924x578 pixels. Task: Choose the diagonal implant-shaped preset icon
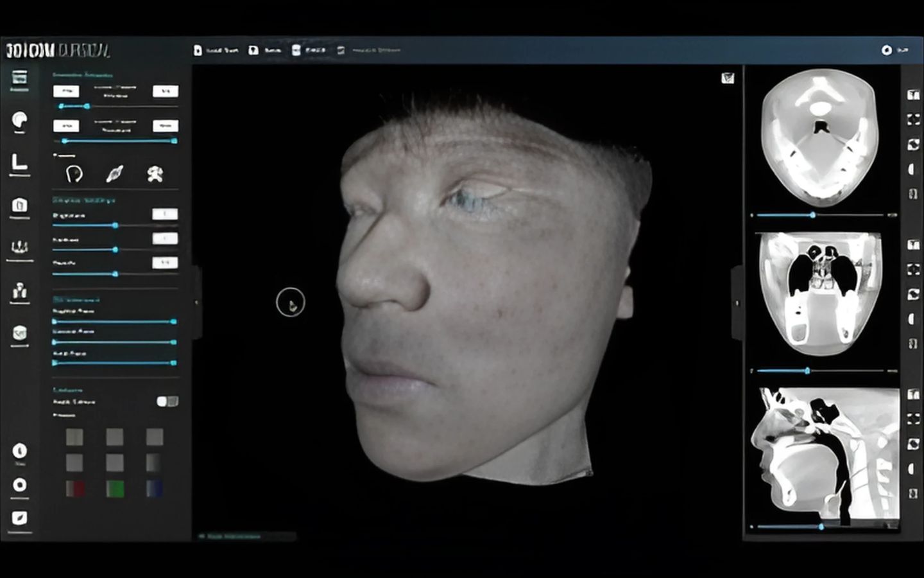pos(114,173)
